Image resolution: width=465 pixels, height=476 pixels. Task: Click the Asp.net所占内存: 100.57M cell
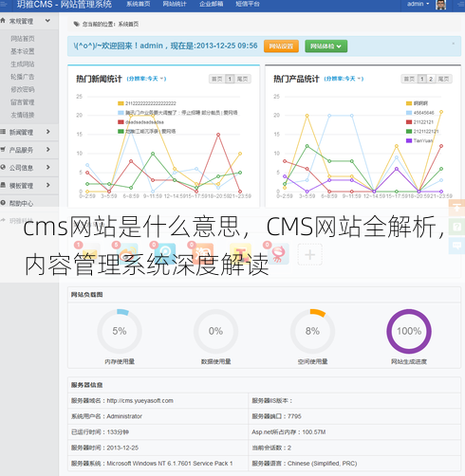[354, 432]
